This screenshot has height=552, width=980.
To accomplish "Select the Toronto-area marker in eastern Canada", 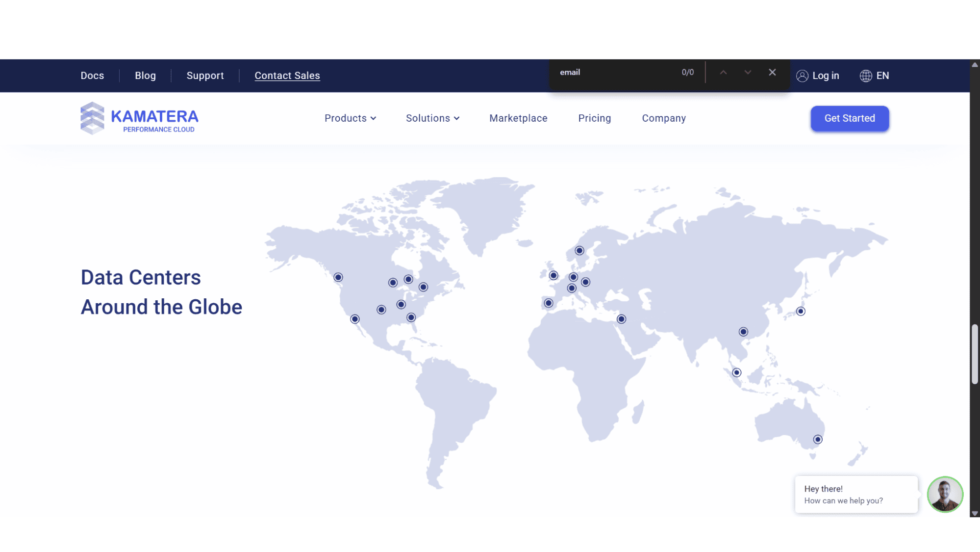I will pyautogui.click(x=424, y=287).
